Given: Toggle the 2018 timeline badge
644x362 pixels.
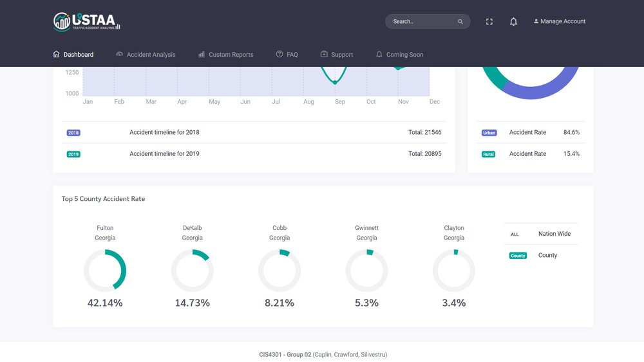Looking at the screenshot, I should (x=73, y=133).
